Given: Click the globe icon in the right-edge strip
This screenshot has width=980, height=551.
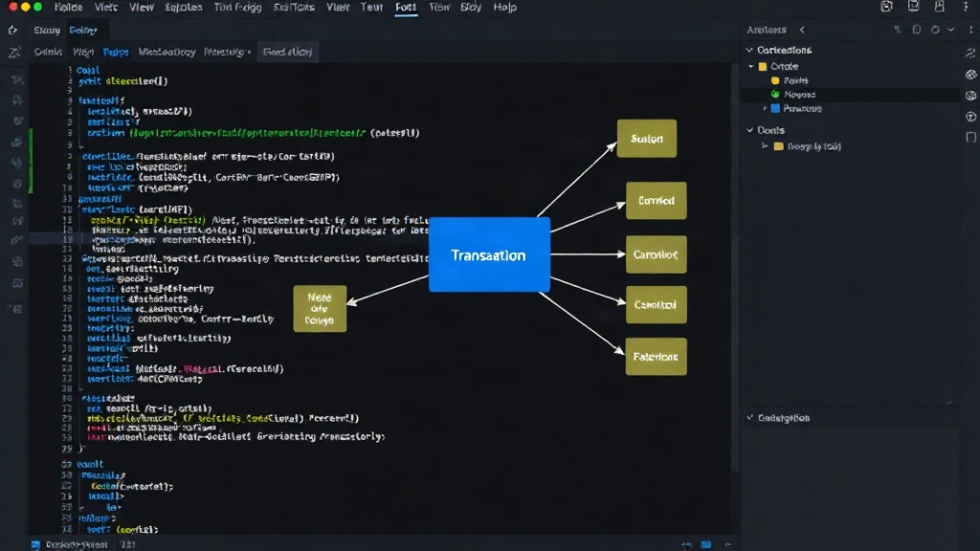Looking at the screenshot, I should tap(970, 96).
